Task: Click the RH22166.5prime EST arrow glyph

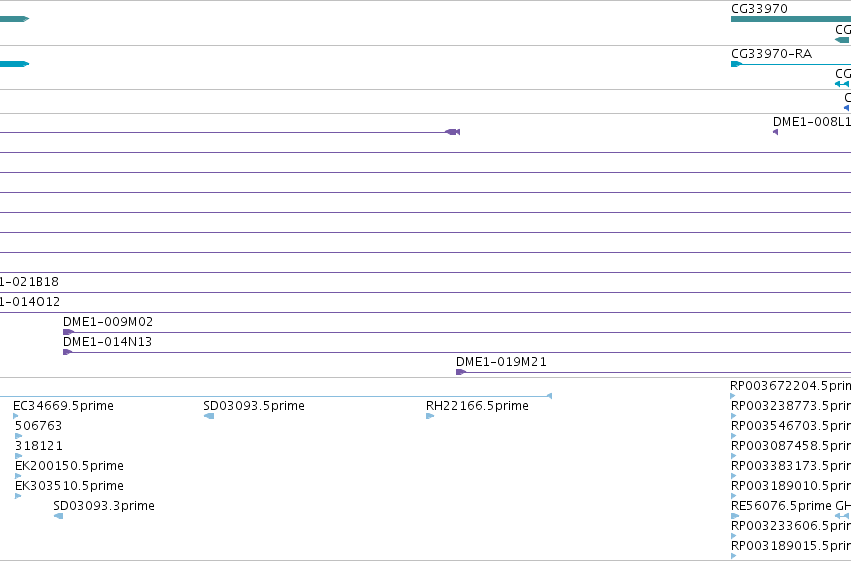Action: (x=430, y=416)
